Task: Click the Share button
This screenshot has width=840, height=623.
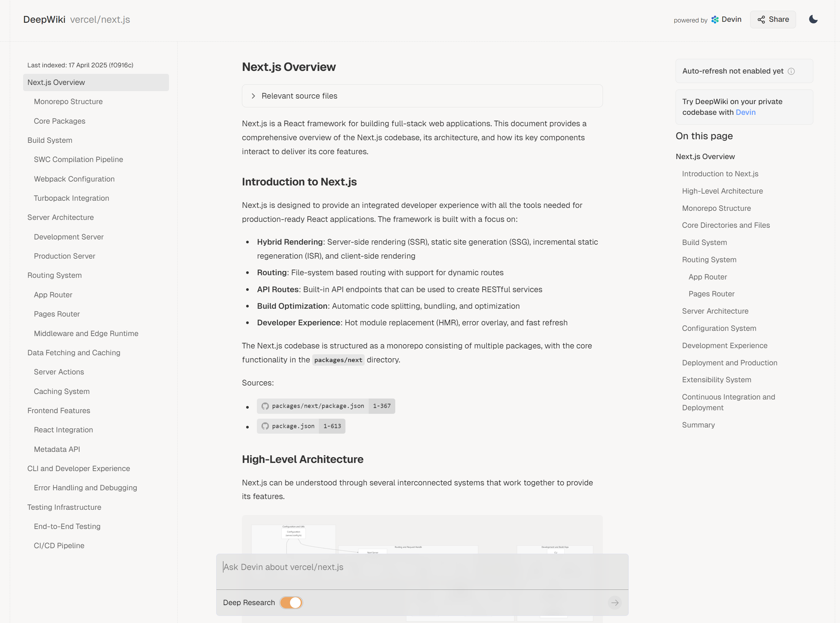Action: [x=773, y=19]
